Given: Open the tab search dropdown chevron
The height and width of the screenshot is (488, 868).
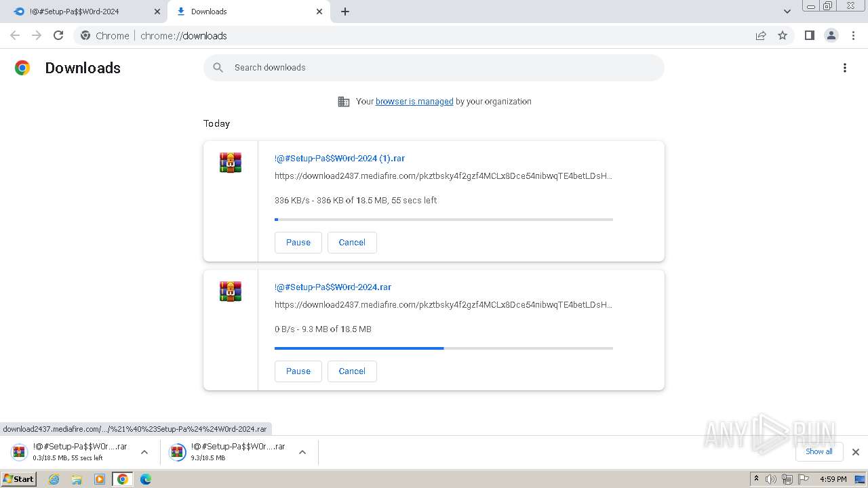Looking at the screenshot, I should (787, 12).
